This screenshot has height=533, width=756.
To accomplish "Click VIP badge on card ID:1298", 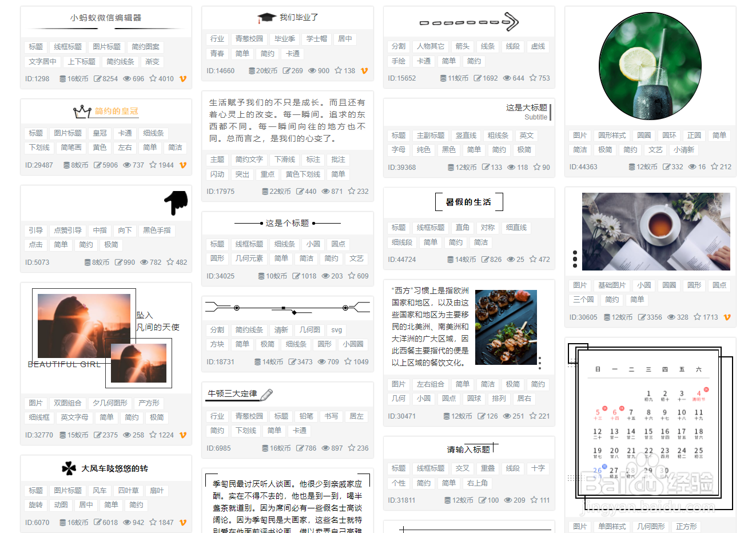I will (x=183, y=79).
